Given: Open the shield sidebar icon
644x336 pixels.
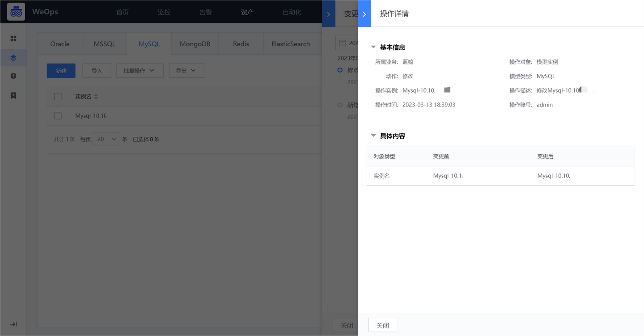Looking at the screenshot, I should 13,76.
